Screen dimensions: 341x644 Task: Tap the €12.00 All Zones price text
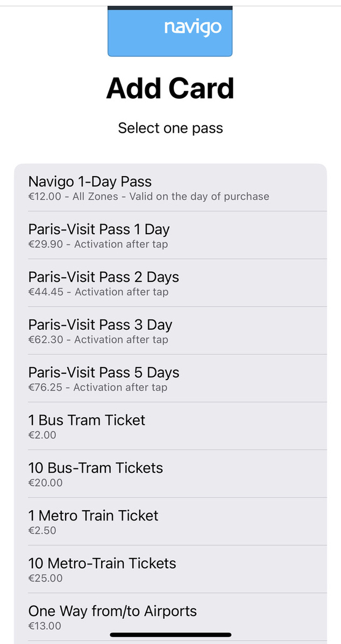point(148,197)
